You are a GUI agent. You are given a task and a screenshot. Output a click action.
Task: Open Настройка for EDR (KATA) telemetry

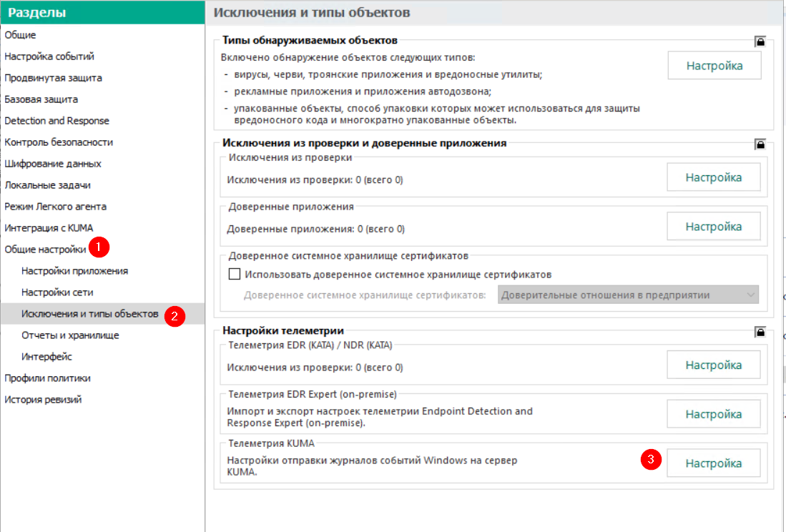tap(713, 365)
